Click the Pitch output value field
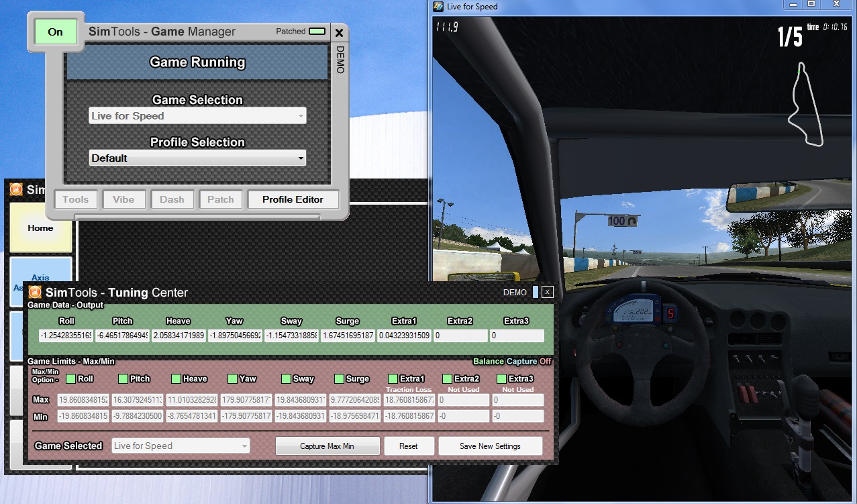Viewport: 857px width, 504px height. (x=122, y=336)
